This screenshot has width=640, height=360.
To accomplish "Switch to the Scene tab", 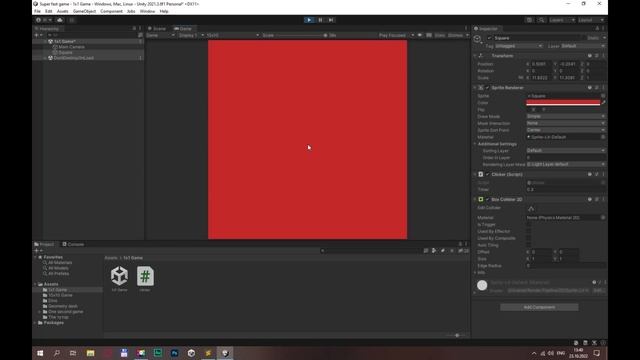I will 157,29.
